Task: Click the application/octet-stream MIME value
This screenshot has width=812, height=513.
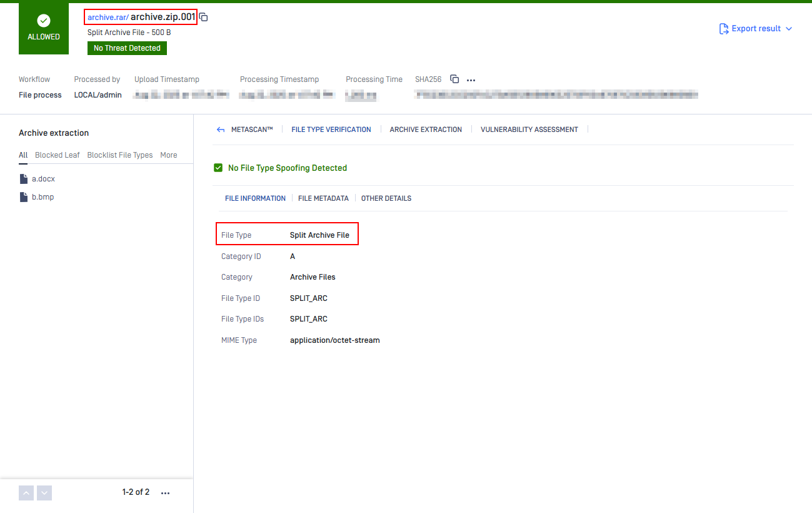Action: click(x=335, y=340)
